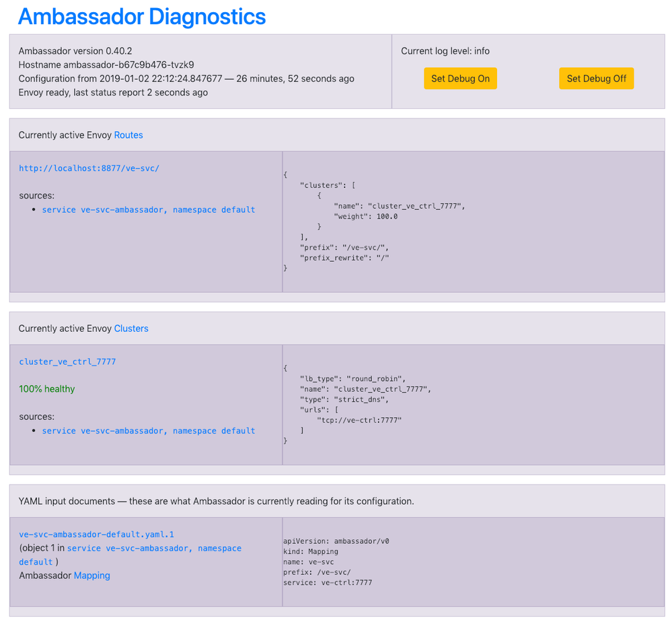This screenshot has height=626, width=672.
Task: Select the 100% healthy cluster status text
Action: point(46,388)
